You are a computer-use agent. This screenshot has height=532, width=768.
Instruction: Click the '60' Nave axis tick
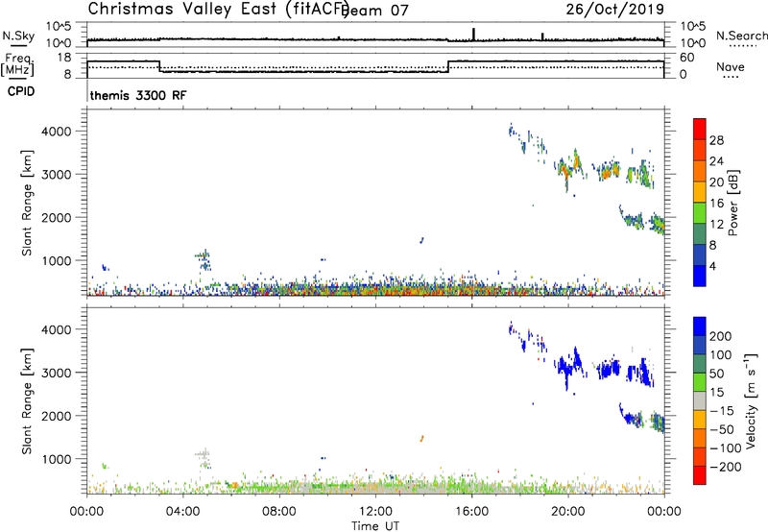[x=687, y=58]
